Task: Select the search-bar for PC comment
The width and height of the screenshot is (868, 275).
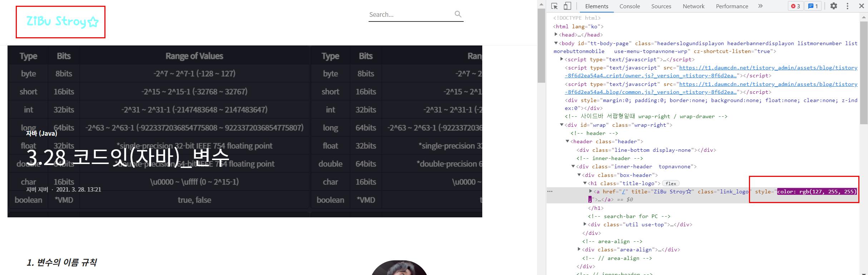Action: [629, 216]
